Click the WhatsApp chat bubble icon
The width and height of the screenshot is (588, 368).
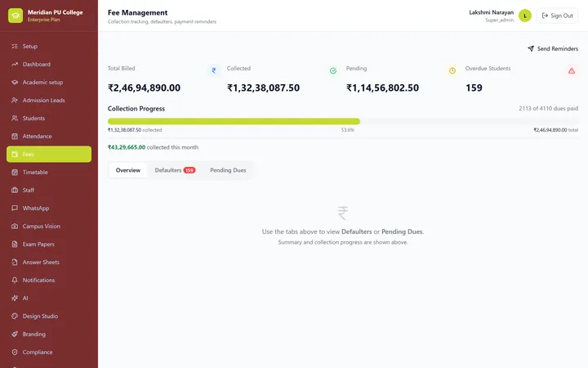point(15,208)
